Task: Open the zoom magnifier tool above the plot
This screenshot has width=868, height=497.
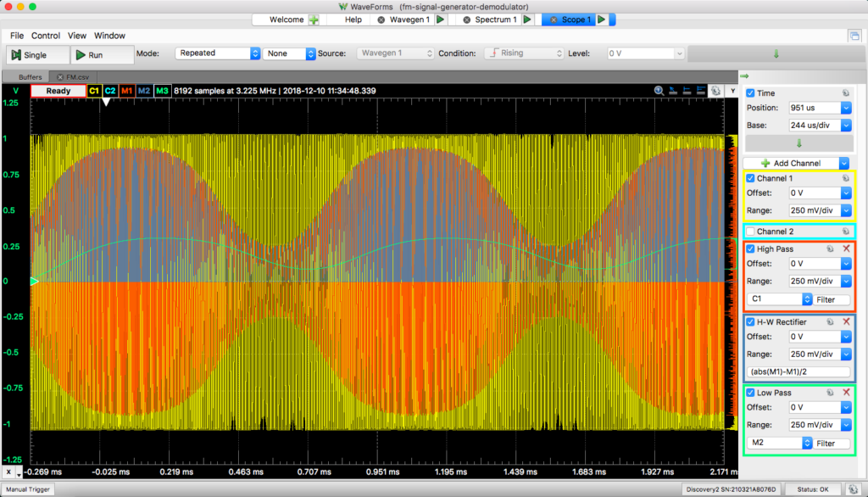Action: 659,91
